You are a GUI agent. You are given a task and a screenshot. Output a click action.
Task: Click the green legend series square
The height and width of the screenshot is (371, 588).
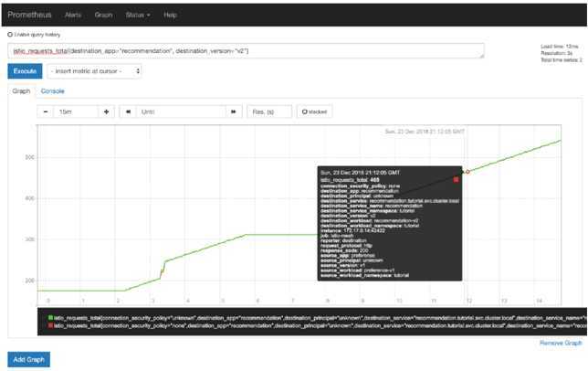tap(50, 318)
